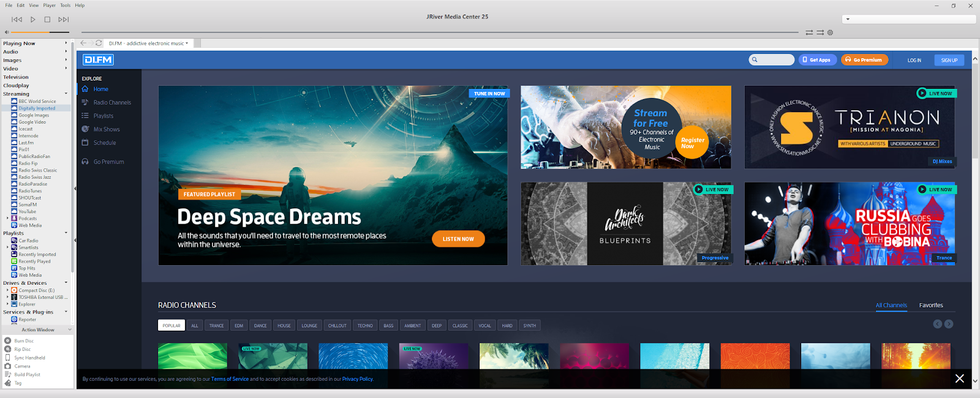Expand the Audio section arrow

tap(66, 51)
